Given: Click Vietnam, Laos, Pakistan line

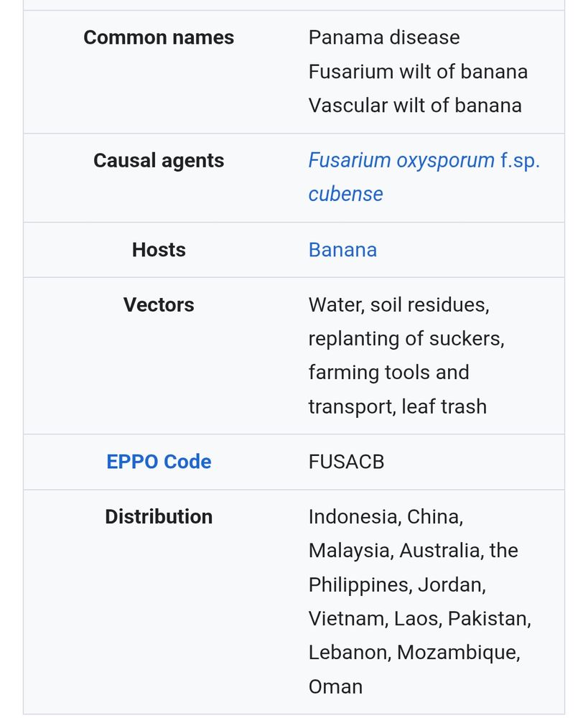Looking at the screenshot, I should click(420, 619).
